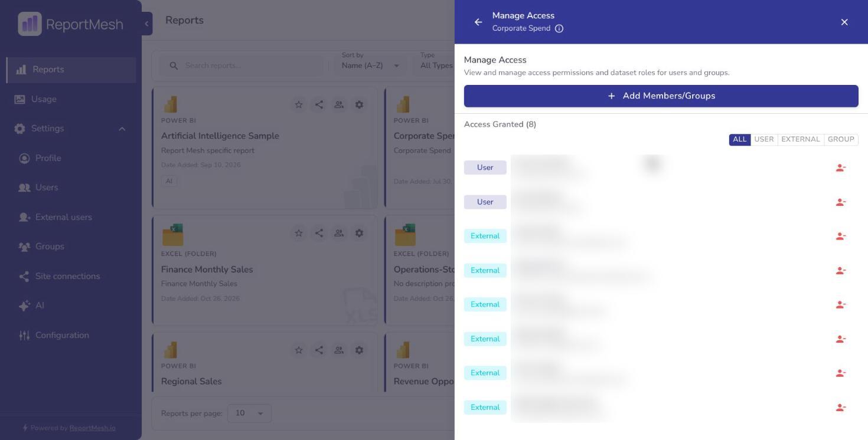Favorite the Finance Monthly Sales report
The height and width of the screenshot is (440, 868).
coord(299,233)
